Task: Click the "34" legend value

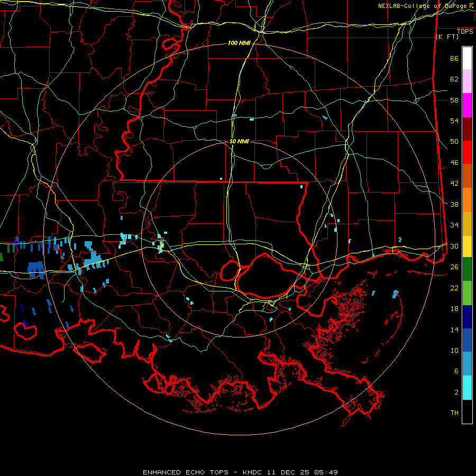Action: [x=454, y=225]
